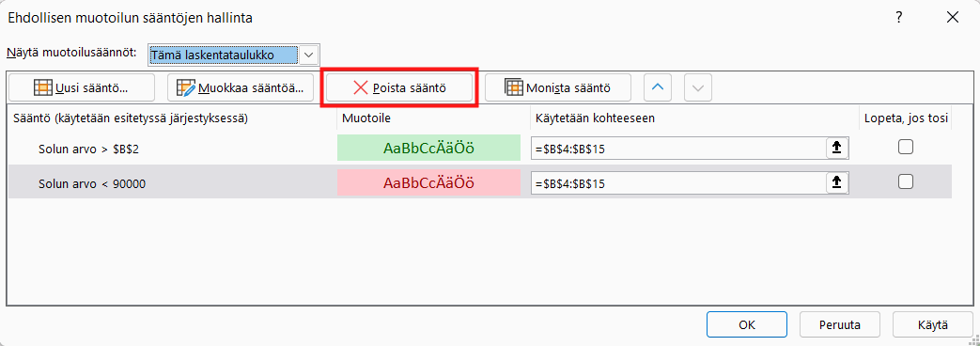The width and height of the screenshot is (980, 346).
Task: Move selected rule up with arrow
Action: point(657,88)
